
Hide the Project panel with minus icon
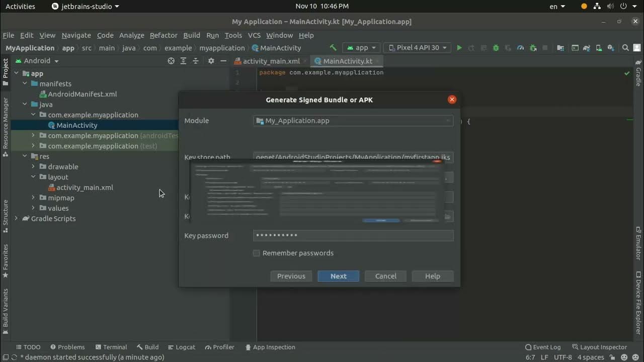223,61
